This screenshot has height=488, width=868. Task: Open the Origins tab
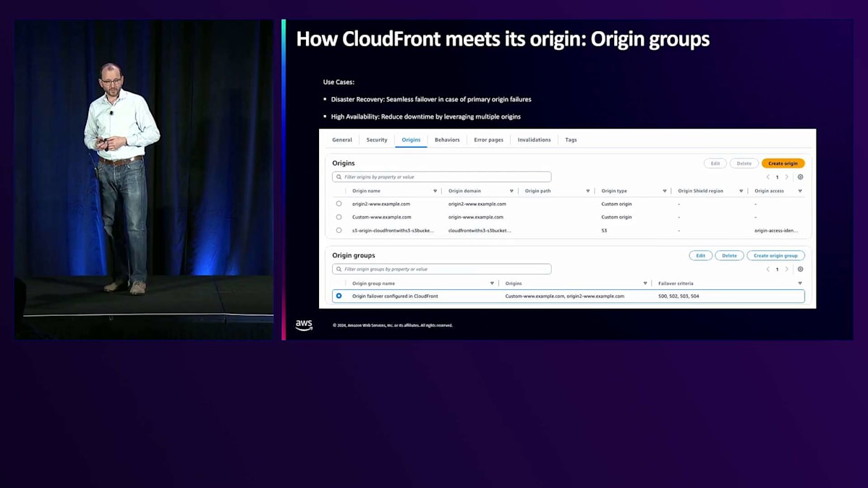tap(411, 140)
